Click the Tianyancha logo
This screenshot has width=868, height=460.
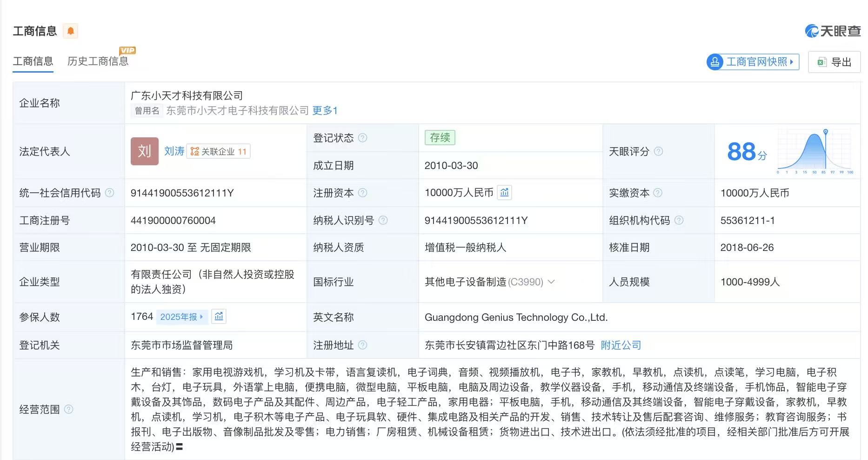point(833,31)
